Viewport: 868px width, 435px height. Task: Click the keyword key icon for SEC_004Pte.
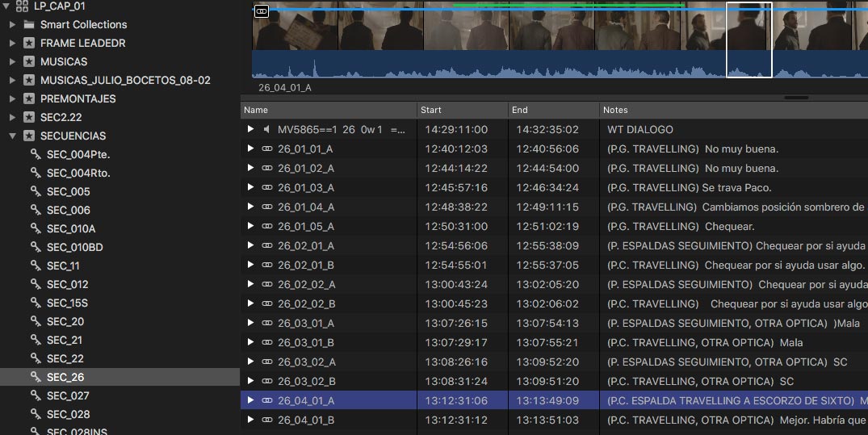point(36,154)
